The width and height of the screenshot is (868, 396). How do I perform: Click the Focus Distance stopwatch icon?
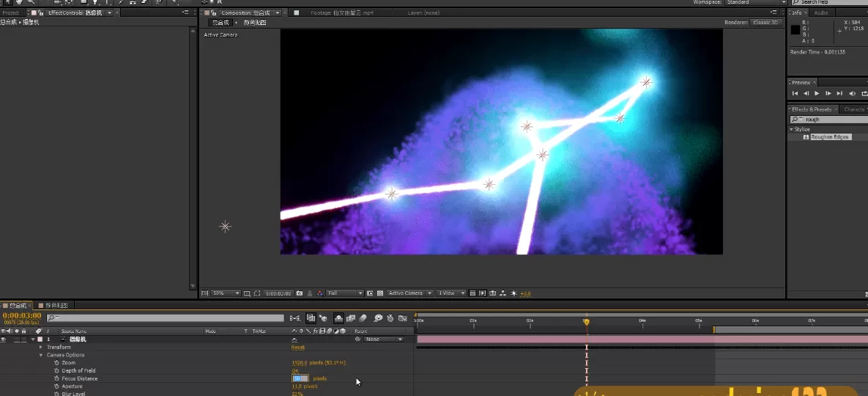[56, 378]
